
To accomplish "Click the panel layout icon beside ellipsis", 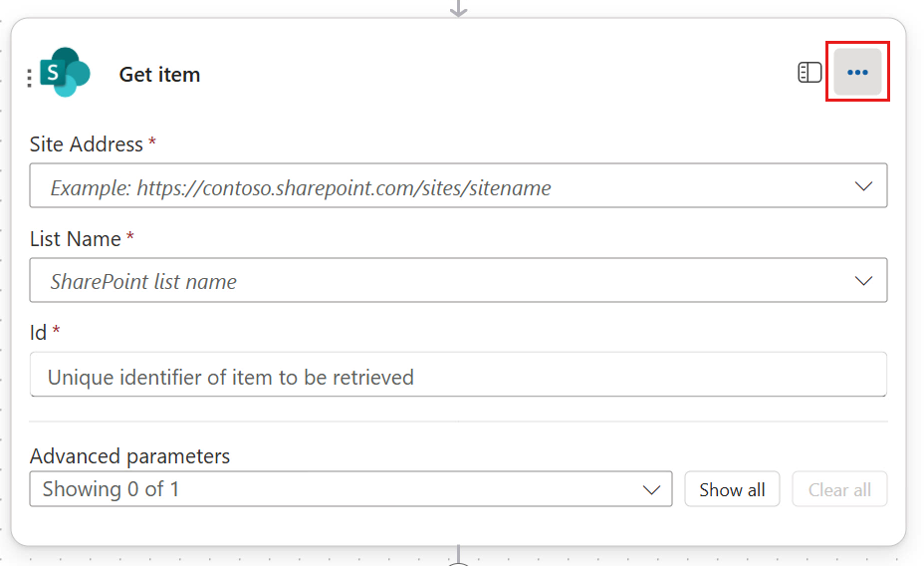I will (809, 73).
